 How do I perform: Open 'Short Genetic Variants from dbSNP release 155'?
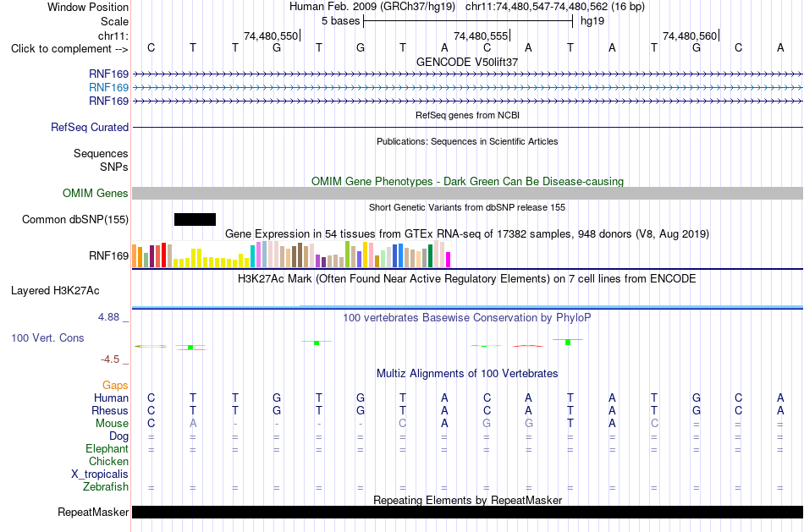(x=467, y=207)
